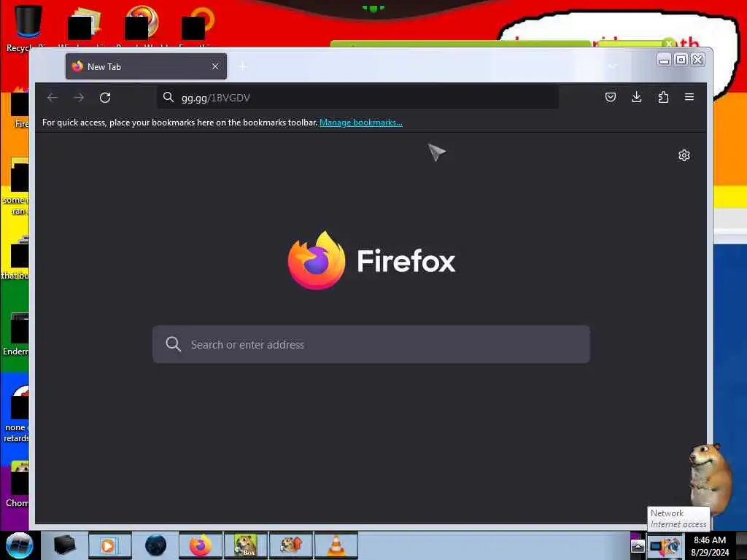Viewport: 747px width, 560px height.
Task: Open the dark globe taskbar icon
Action: coord(156,545)
